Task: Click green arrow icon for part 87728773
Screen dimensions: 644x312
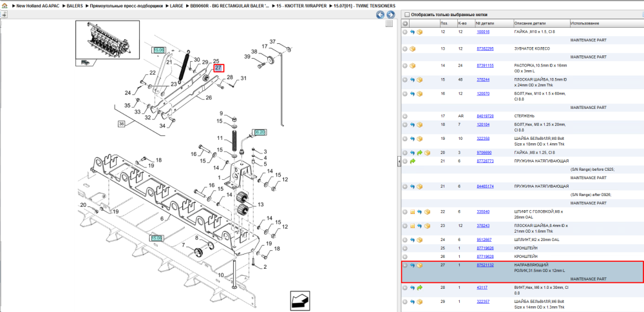Action: (x=412, y=161)
